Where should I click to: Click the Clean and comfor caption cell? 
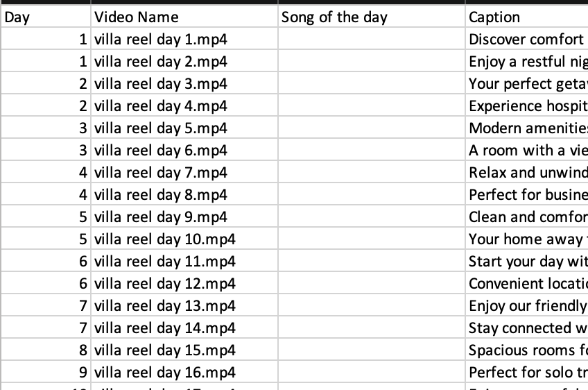527,217
